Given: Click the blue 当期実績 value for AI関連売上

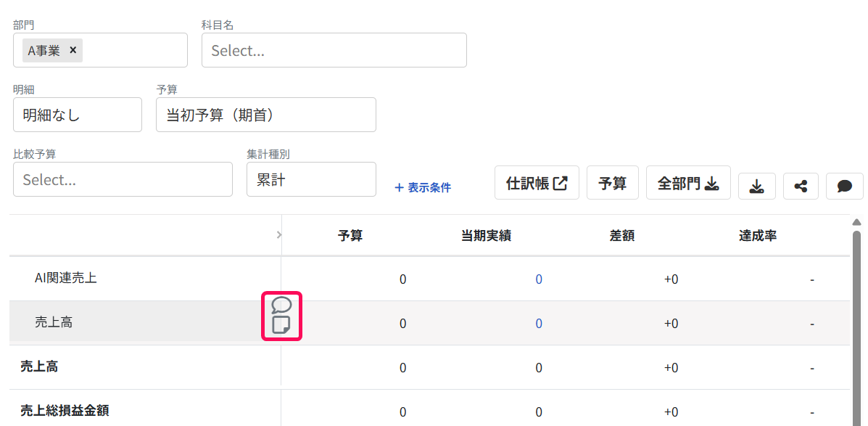Looking at the screenshot, I should [539, 279].
